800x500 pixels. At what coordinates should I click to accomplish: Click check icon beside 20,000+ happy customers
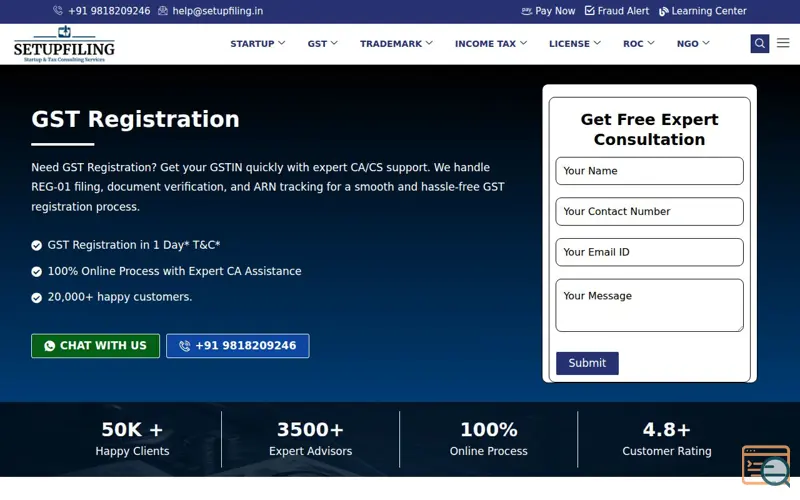pyautogui.click(x=36, y=297)
